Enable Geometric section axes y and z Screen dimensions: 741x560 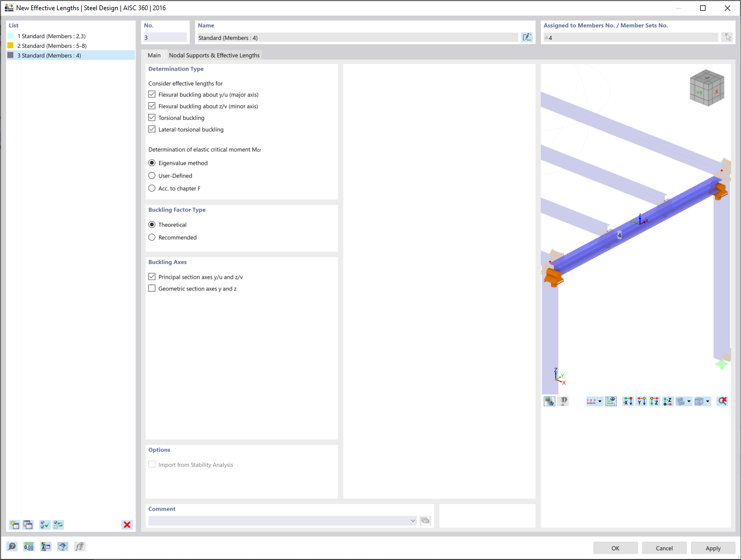pyautogui.click(x=152, y=288)
